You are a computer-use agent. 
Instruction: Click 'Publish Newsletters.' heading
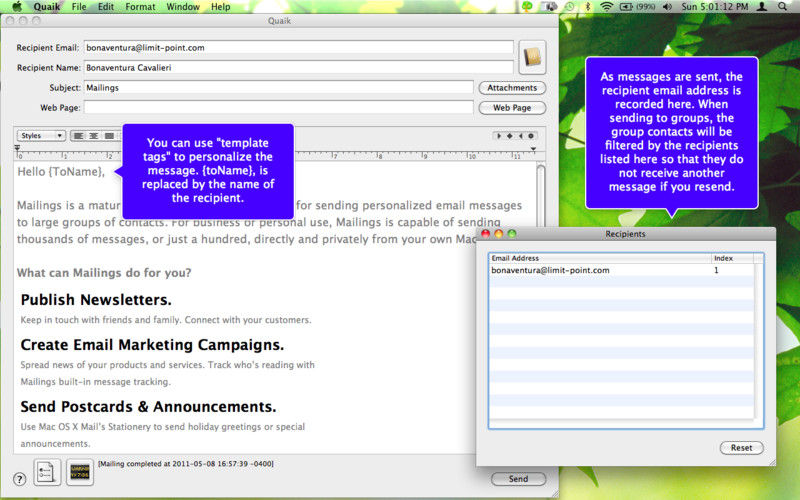(96, 300)
